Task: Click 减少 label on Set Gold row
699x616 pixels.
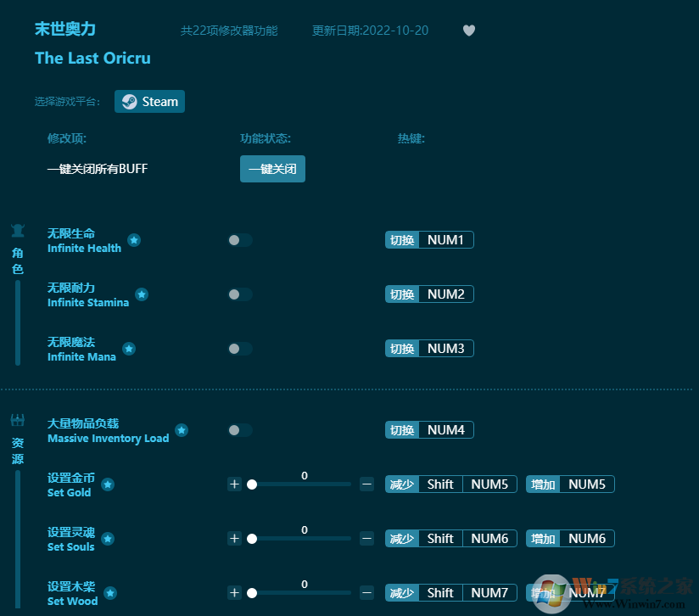Action: tap(402, 484)
